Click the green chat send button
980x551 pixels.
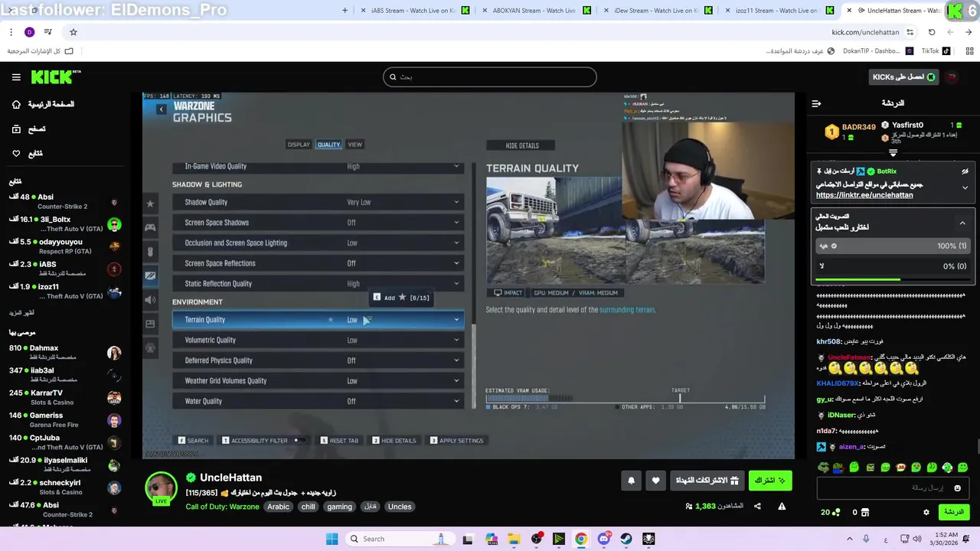point(954,512)
